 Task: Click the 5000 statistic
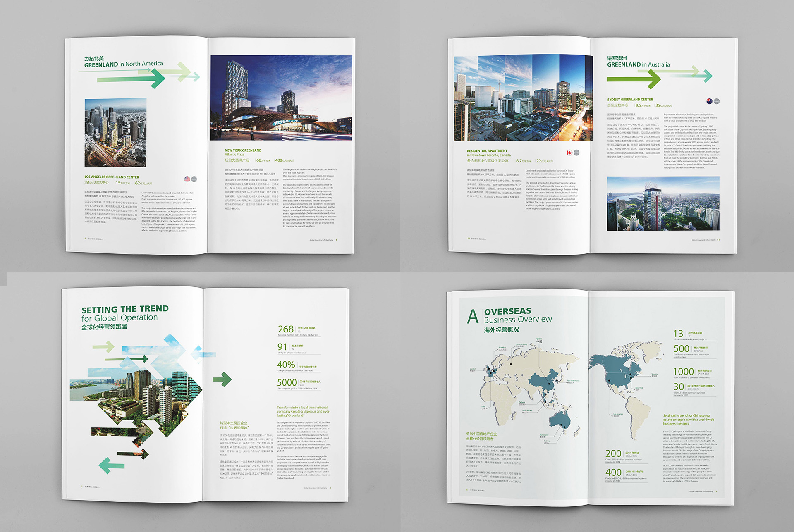point(287,383)
